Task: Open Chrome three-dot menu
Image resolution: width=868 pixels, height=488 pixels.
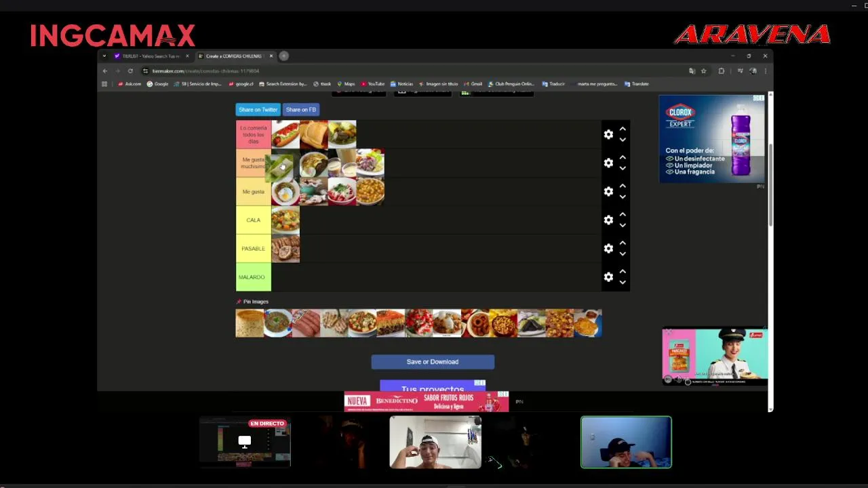Action: pyautogui.click(x=765, y=70)
